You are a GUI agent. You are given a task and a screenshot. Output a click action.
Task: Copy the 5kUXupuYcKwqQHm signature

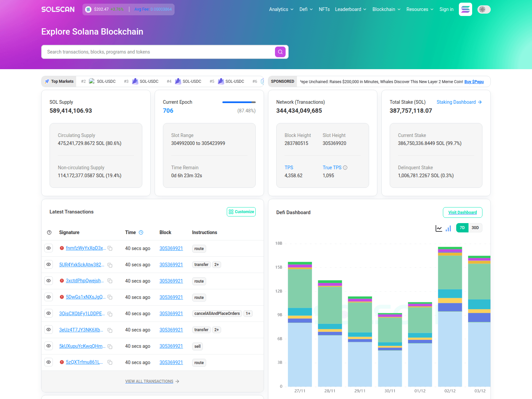point(110,346)
